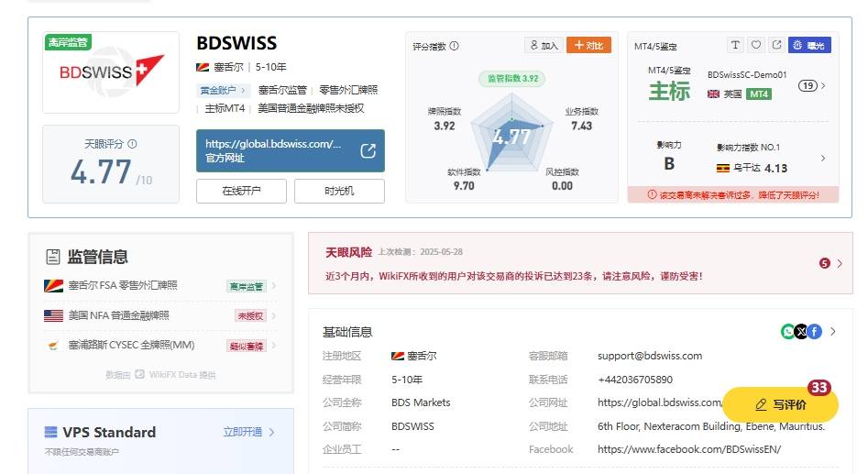The width and height of the screenshot is (868, 474).
Task: Click the WhatsApp social icon
Action: pos(787,332)
